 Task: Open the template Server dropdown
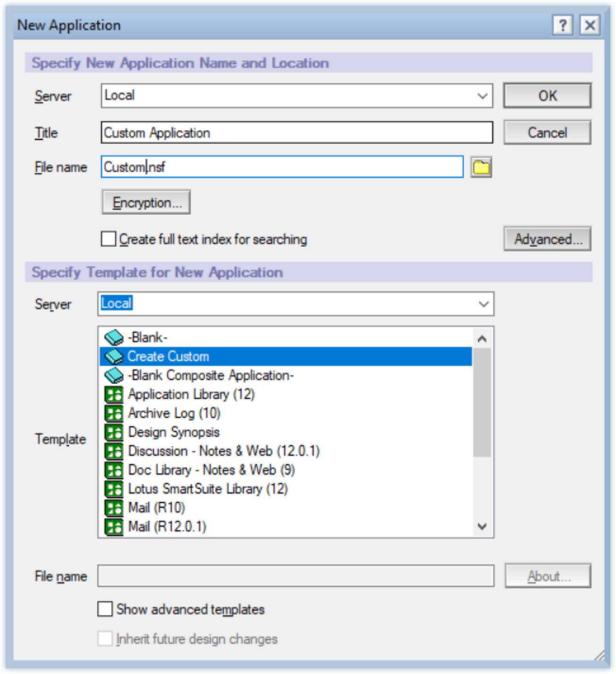click(483, 304)
